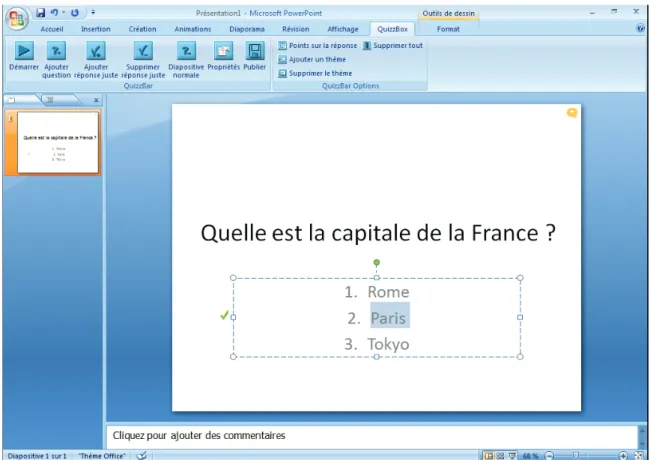Click the Redo/Repeat icon
The width and height of the screenshot is (650, 460).
pos(75,13)
